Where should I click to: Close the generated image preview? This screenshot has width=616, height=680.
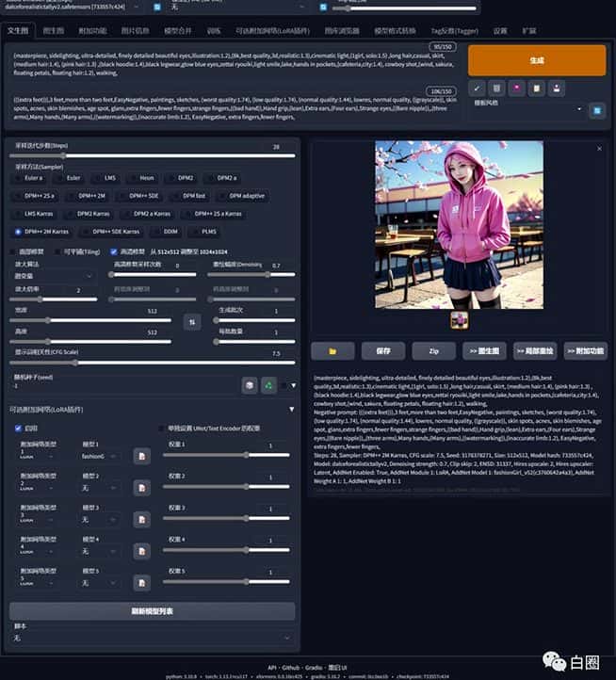coord(599,149)
